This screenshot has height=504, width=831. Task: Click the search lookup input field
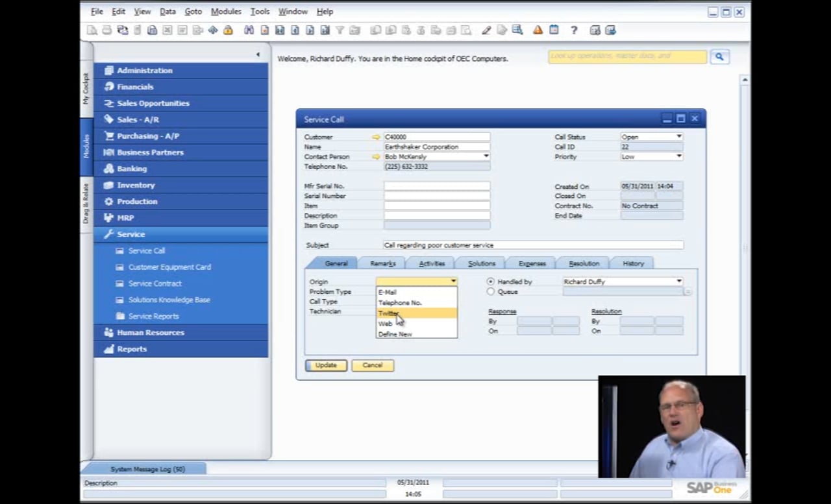pos(627,57)
